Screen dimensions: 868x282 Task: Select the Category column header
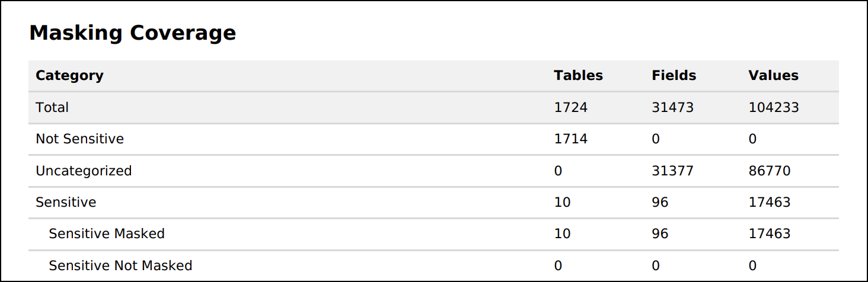click(69, 76)
